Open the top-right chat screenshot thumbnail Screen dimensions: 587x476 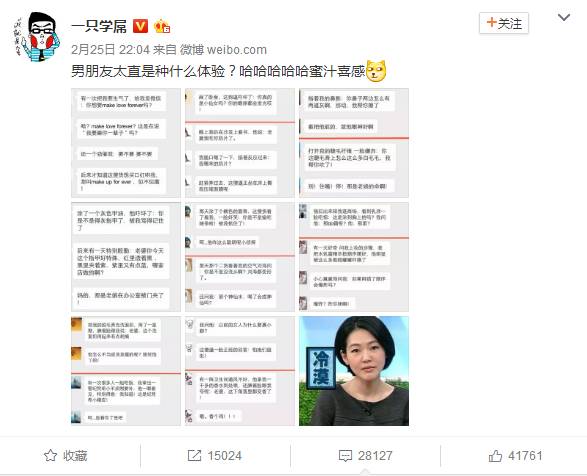354,143
